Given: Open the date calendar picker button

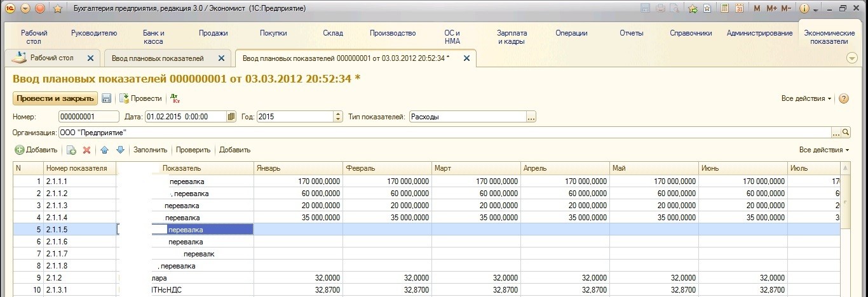Looking at the screenshot, I should pyautogui.click(x=231, y=117).
